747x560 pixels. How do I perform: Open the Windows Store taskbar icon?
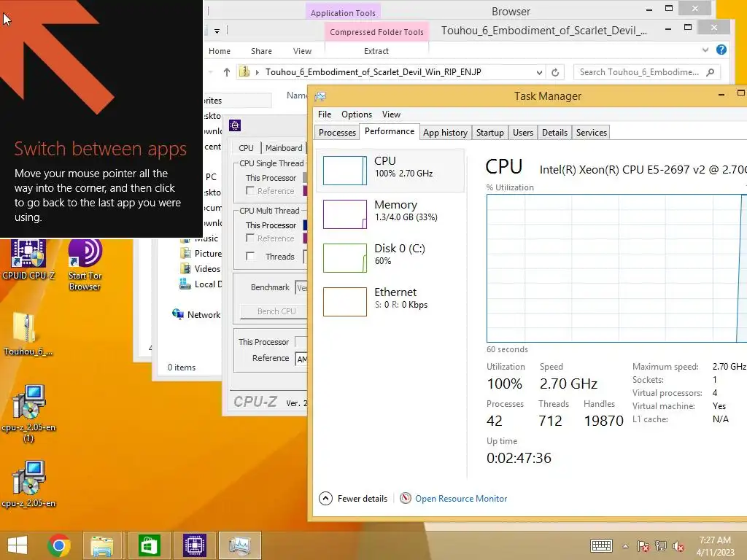pos(149,545)
